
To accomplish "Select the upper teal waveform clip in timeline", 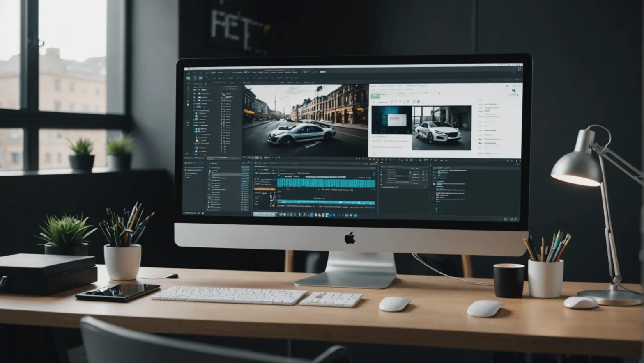I will coord(326,183).
